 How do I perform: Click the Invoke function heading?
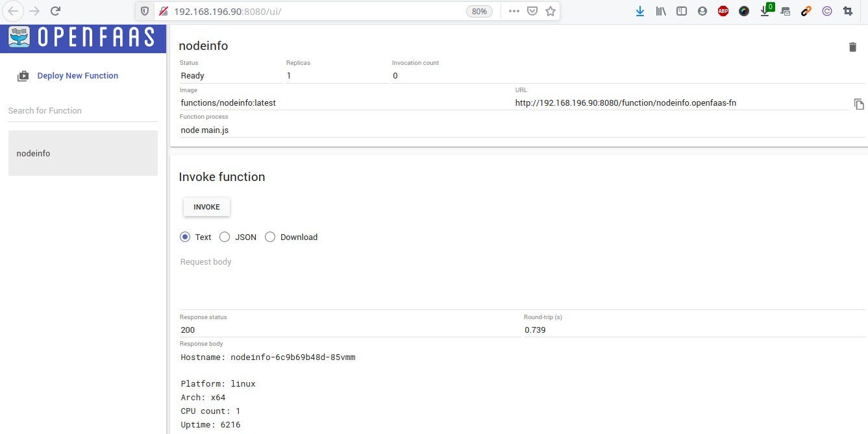coord(222,176)
